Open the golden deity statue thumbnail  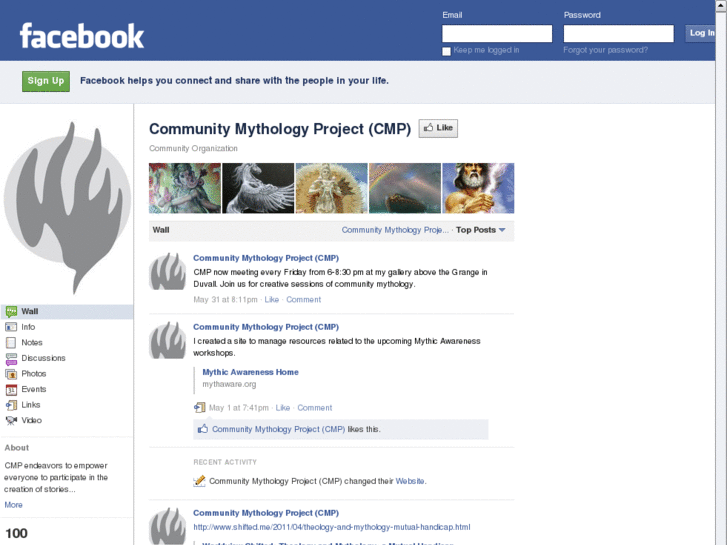332,188
